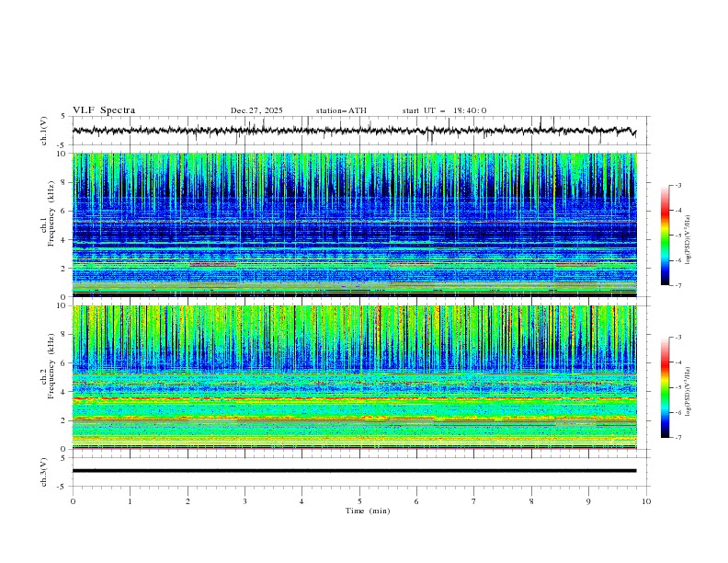This screenshot has height=563, width=728.
Task: Click the time axis tick label '3'
Action: pyautogui.click(x=245, y=501)
